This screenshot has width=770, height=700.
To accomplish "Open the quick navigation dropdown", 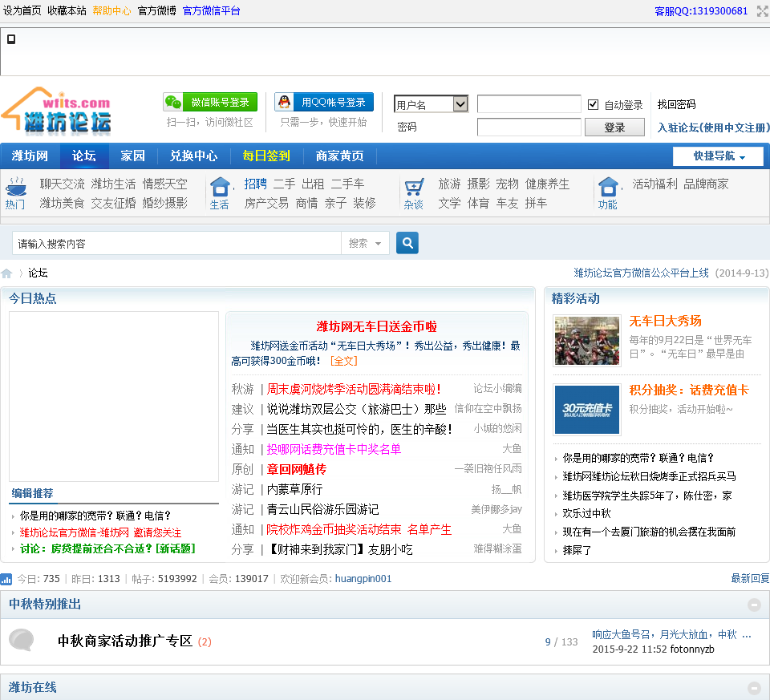I will (717, 156).
